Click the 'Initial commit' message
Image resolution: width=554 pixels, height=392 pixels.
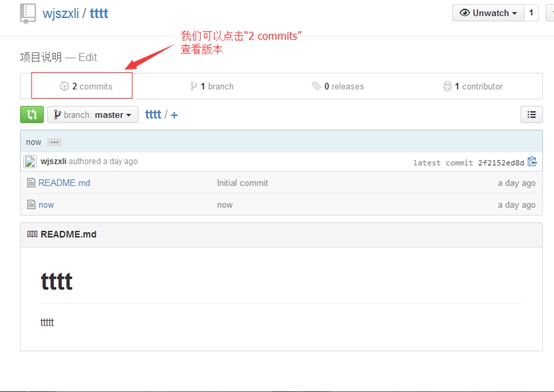tap(242, 183)
